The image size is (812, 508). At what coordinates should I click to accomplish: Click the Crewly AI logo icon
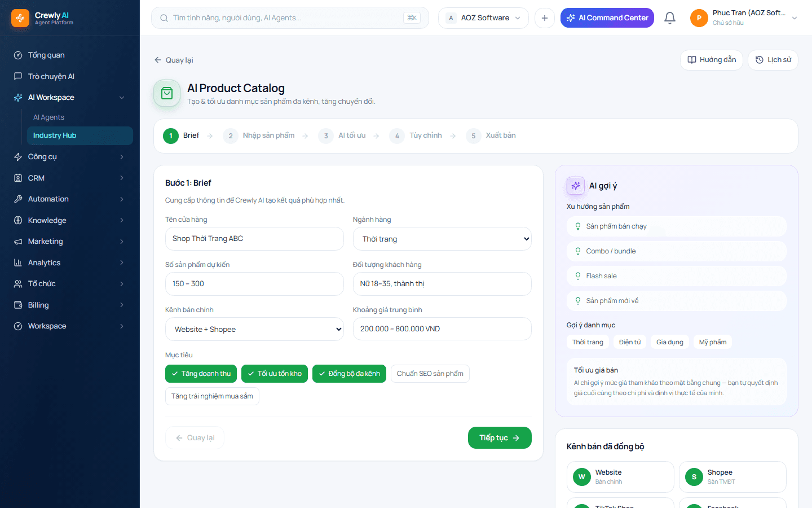20,18
